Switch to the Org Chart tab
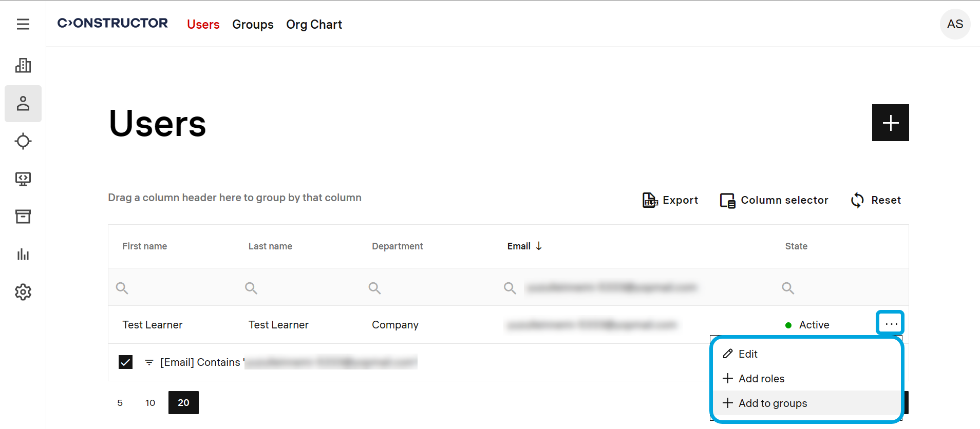The image size is (980, 429). (314, 25)
